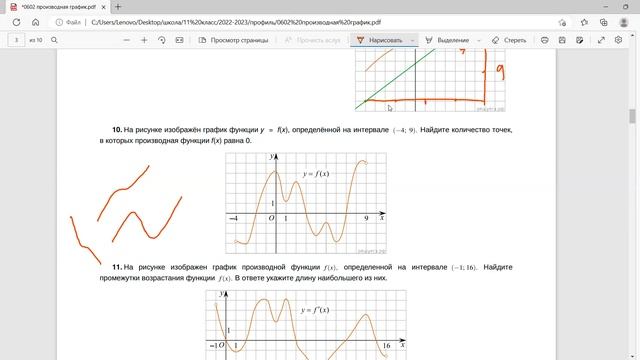
Task: Click the 'y = f′(x)' label on the problem 11 graph
Action: (315, 310)
